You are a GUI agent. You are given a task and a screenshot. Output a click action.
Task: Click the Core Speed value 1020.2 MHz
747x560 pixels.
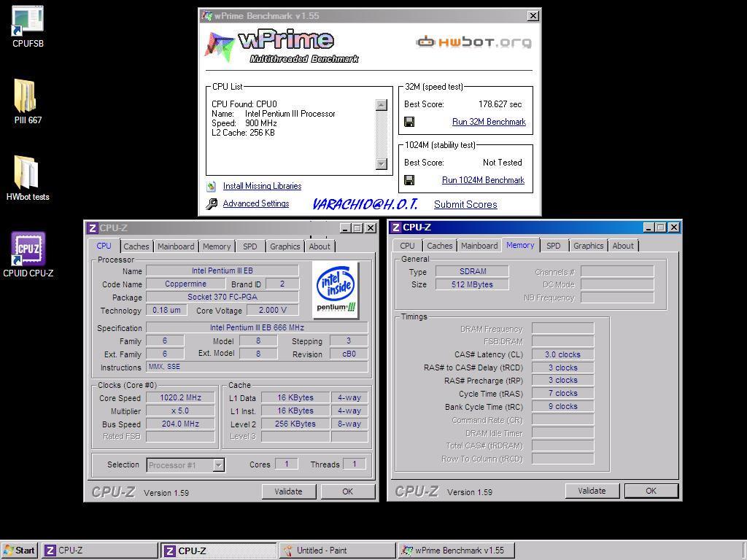pyautogui.click(x=181, y=397)
